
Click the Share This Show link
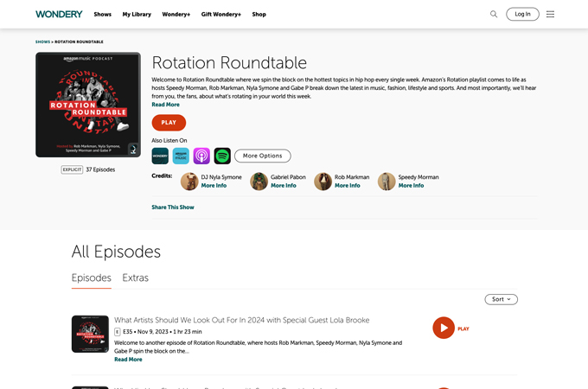tap(173, 207)
